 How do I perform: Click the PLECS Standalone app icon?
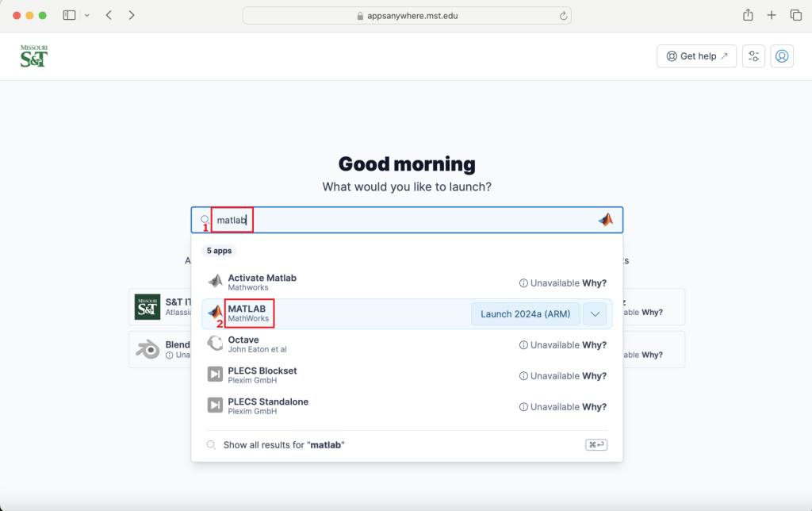click(216, 405)
